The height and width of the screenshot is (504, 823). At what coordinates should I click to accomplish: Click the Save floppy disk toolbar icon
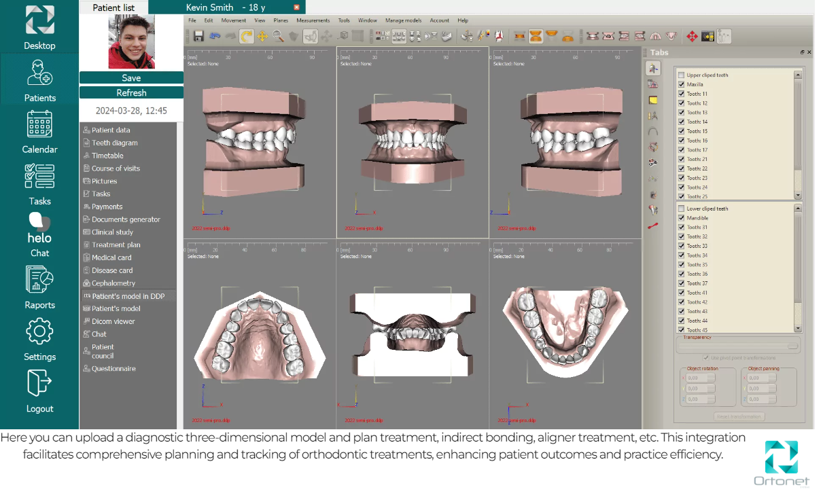tap(198, 36)
